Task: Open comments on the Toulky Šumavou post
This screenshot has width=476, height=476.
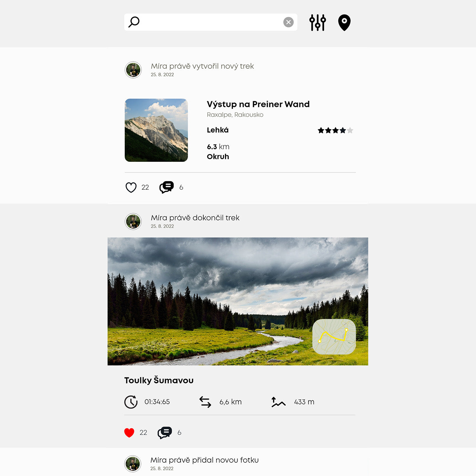Action: (x=165, y=432)
